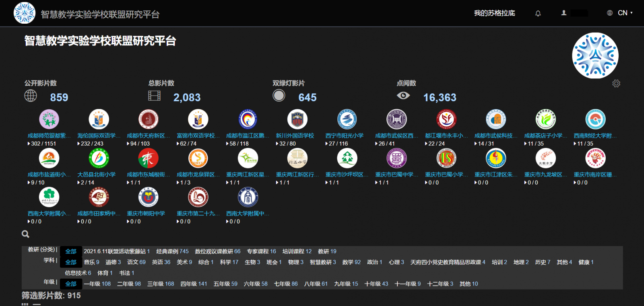Viewport: 644px width, 306px height.
Task: Expand the 302 / 1151 video count triangle
Action: pos(29,144)
